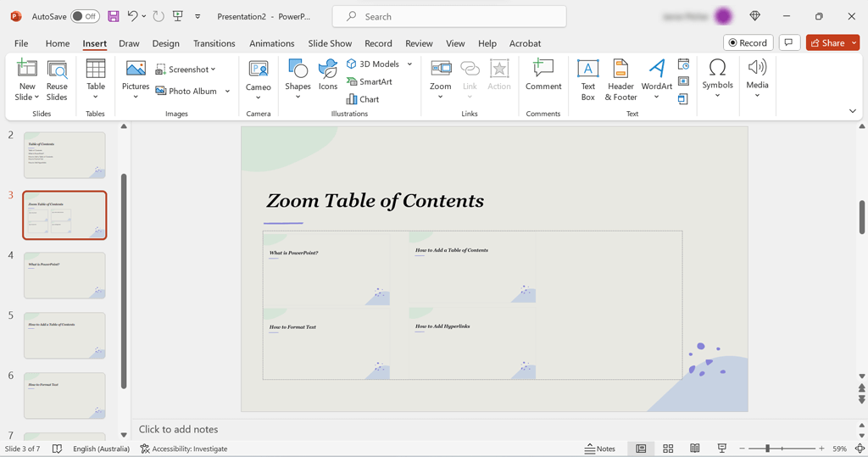Switch to the Design tab
Viewport: 868px width, 457px height.
[x=165, y=43]
